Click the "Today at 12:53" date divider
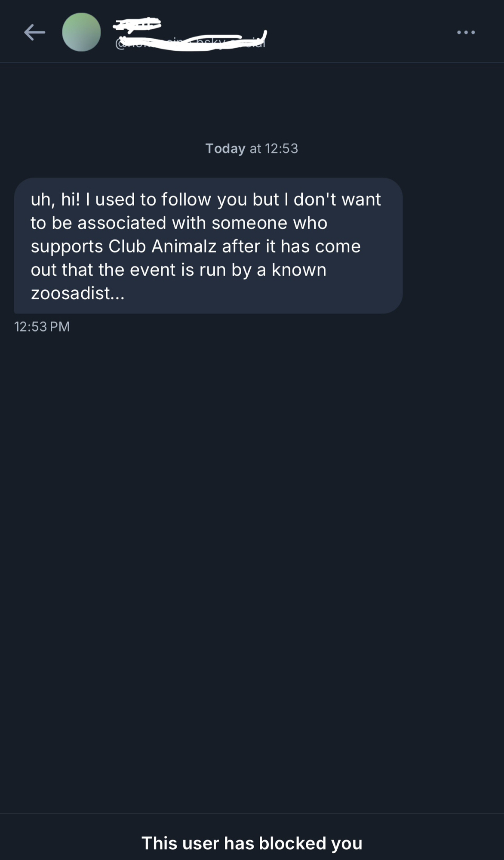Viewport: 504px width, 860px height. 252,148
